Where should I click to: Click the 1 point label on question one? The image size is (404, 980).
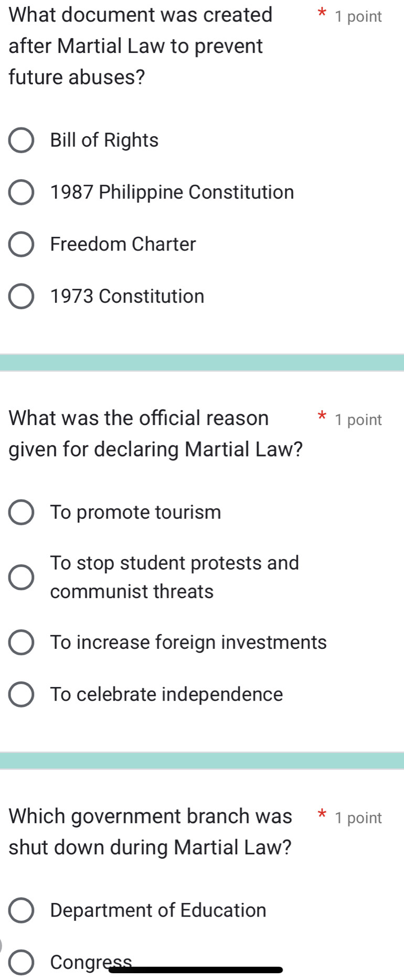click(360, 16)
